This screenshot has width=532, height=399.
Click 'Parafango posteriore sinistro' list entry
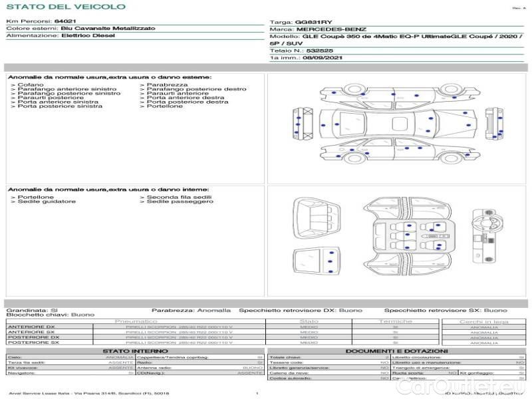[69, 93]
